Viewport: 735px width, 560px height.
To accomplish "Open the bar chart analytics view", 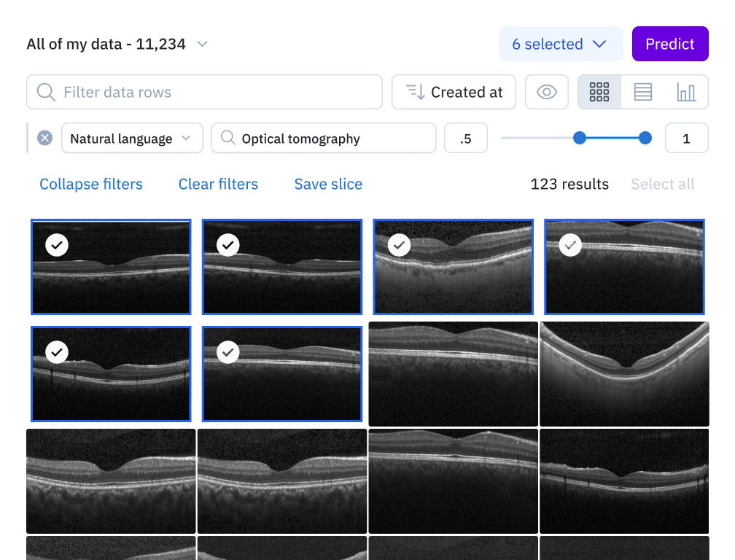I will point(685,93).
